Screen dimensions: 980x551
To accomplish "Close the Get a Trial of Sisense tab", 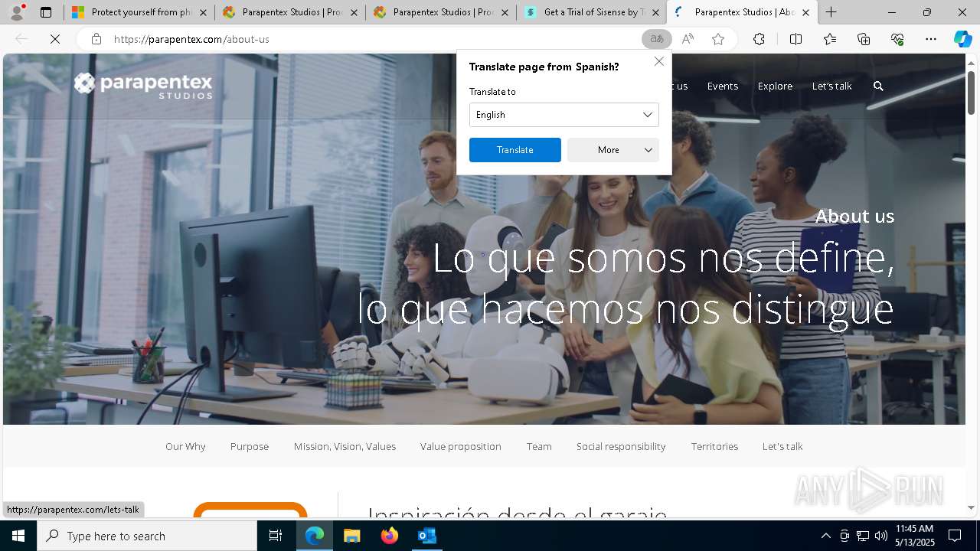I will tap(655, 12).
